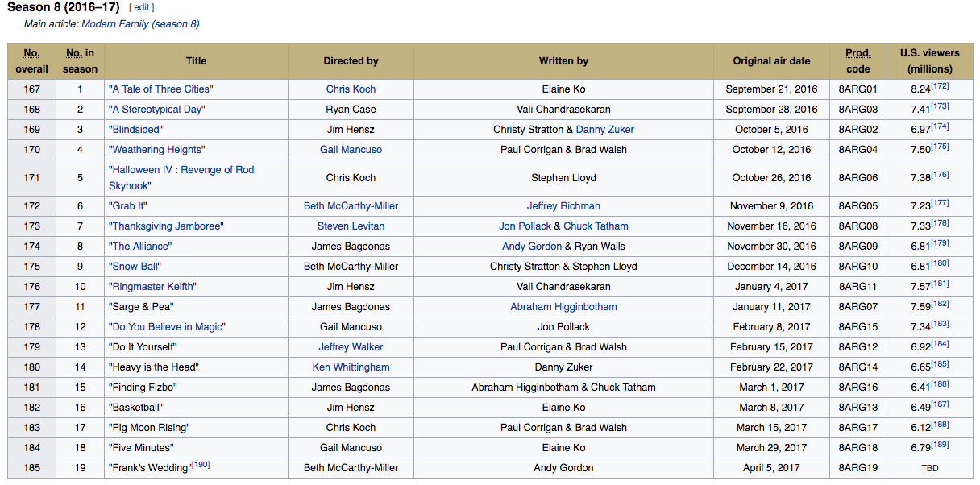Click the edit link beside Season 8 heading

pyautogui.click(x=141, y=7)
